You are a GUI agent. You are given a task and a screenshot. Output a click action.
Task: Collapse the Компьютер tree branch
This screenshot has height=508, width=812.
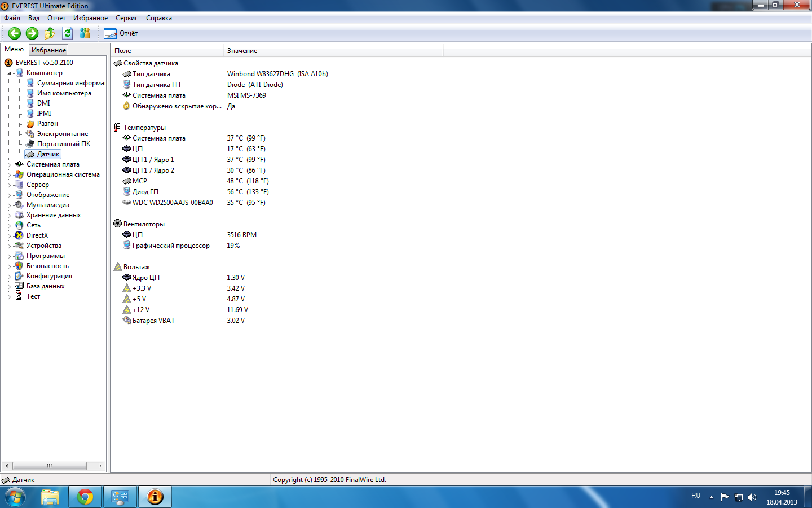pyautogui.click(x=9, y=73)
